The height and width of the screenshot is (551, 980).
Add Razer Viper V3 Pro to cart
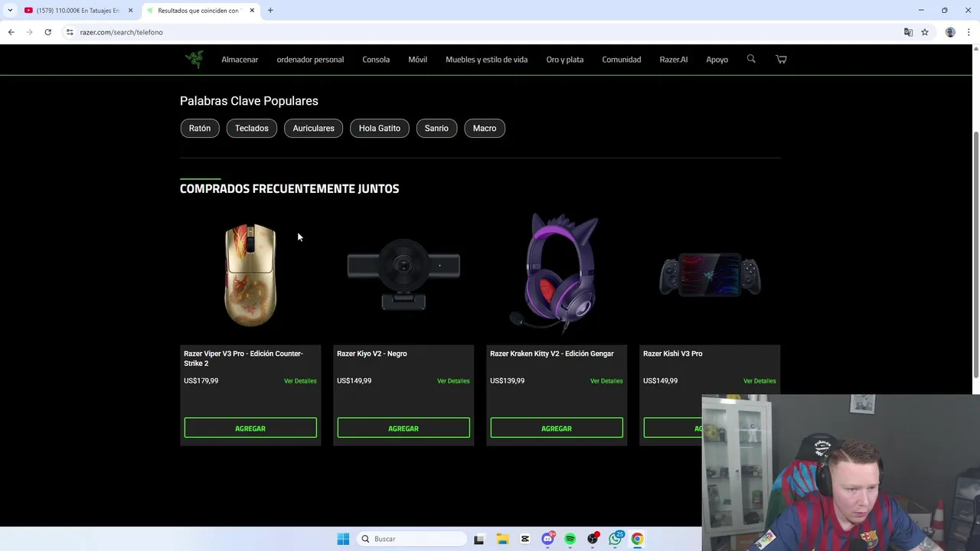click(250, 428)
